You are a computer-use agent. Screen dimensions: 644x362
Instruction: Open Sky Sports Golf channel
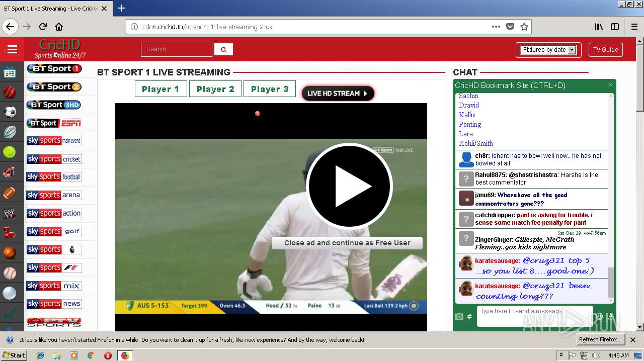pyautogui.click(x=54, y=231)
